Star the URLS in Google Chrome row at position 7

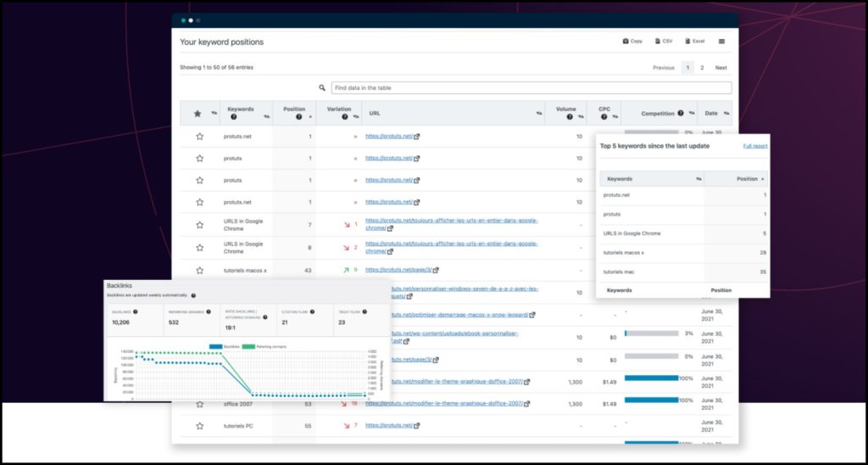[200, 225]
